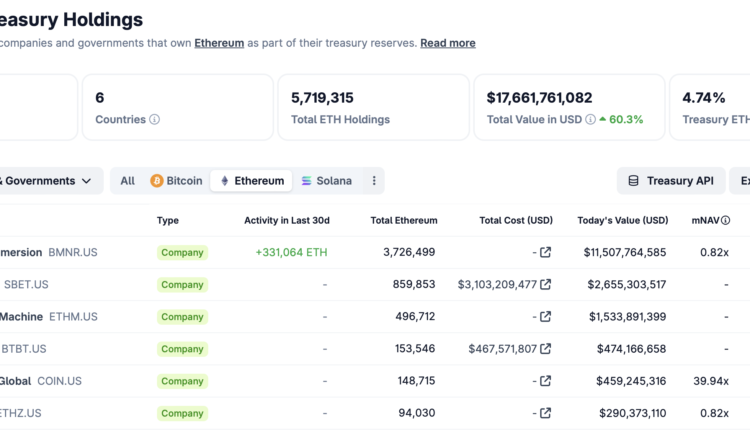
Task: Sort by Today's Value (USD) column header
Action: click(x=622, y=220)
